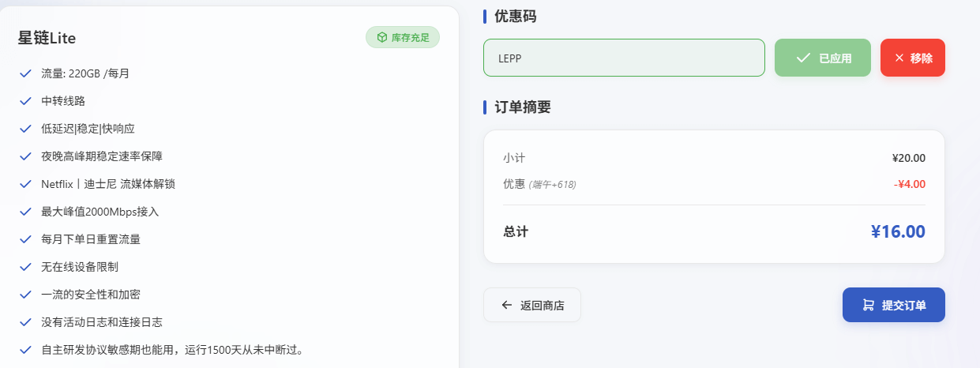
Task: Click the 端午+618 discount label
Action: 553,185
